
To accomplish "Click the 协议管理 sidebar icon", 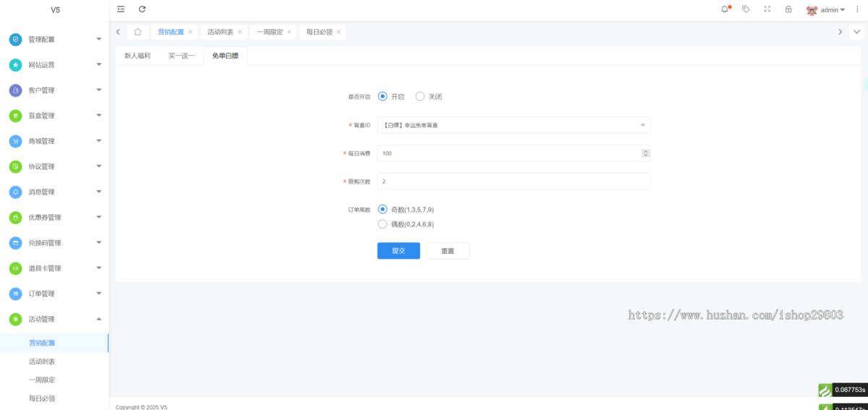I will (x=15, y=166).
